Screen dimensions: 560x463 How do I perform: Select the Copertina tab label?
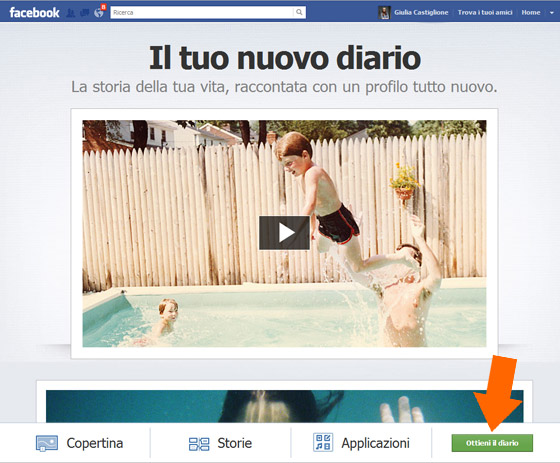[x=95, y=443]
